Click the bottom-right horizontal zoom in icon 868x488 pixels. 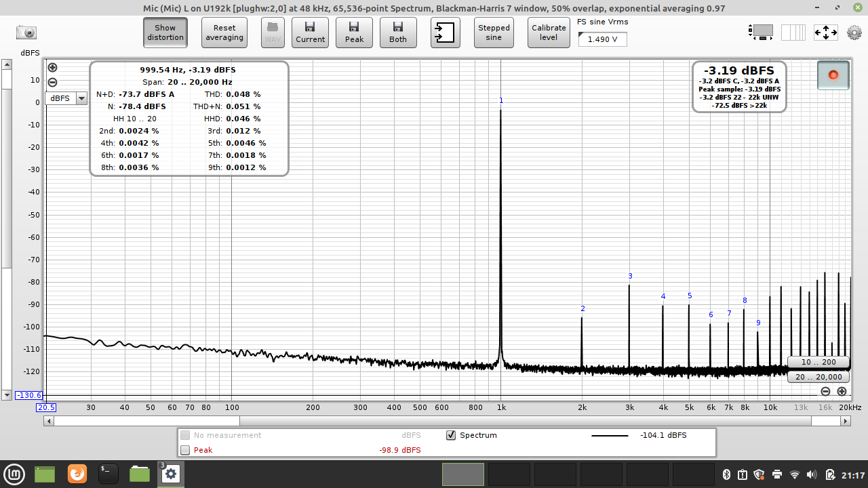coord(842,391)
